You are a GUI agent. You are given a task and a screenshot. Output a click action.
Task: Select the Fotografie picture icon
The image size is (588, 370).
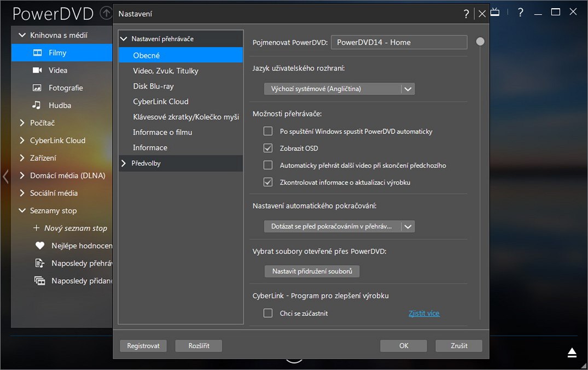pos(37,88)
